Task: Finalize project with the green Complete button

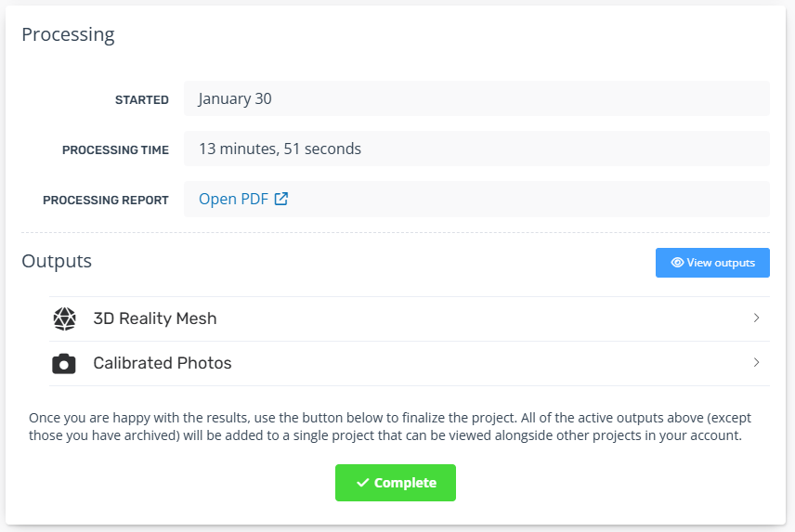Action: (x=396, y=483)
